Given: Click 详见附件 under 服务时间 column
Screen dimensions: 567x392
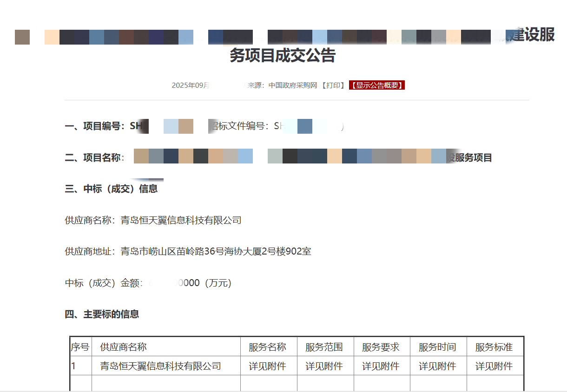Looking at the screenshot, I should click(x=438, y=366).
